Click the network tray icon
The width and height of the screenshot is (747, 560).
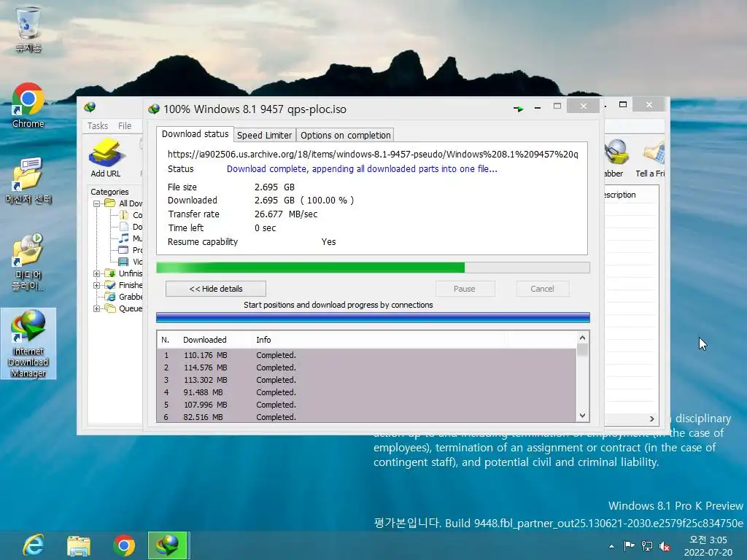[647, 545]
